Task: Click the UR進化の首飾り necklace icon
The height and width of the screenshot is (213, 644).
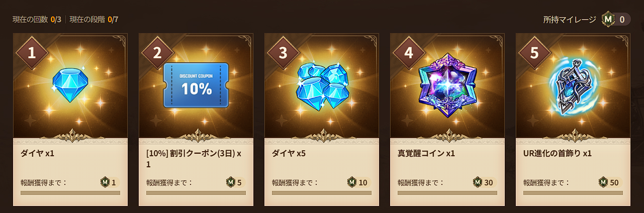Action: (x=573, y=85)
